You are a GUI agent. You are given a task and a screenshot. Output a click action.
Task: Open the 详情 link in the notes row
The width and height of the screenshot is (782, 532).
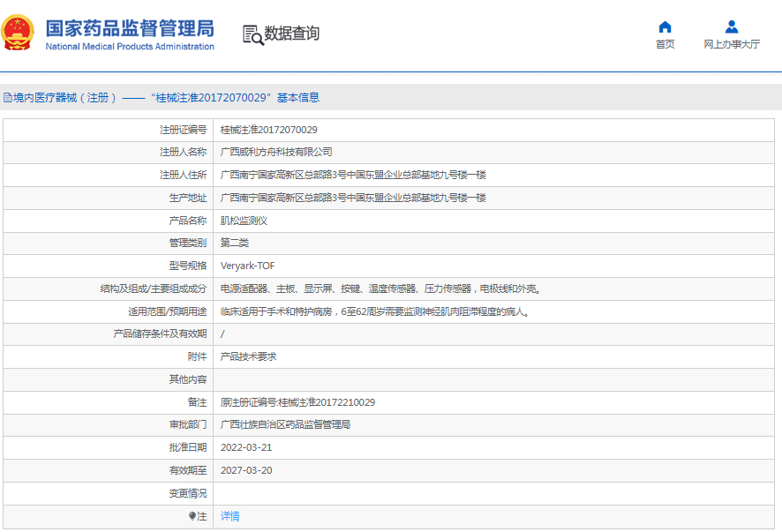click(229, 516)
